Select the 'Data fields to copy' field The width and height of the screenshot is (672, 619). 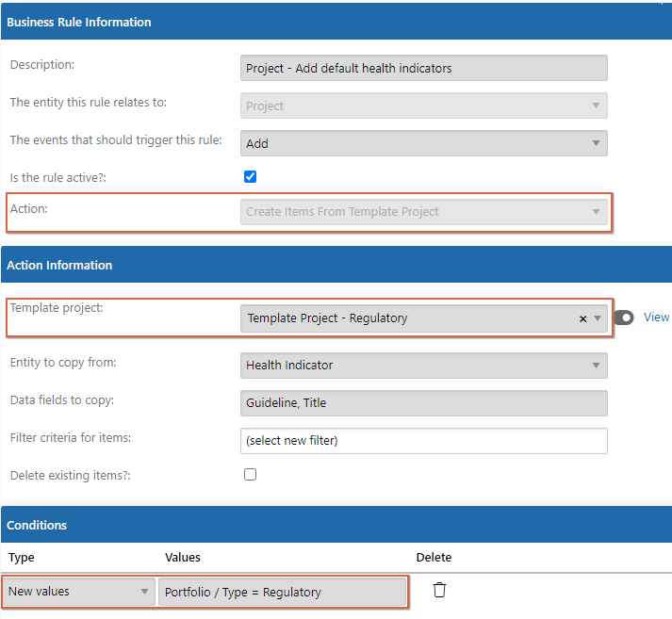(x=424, y=403)
